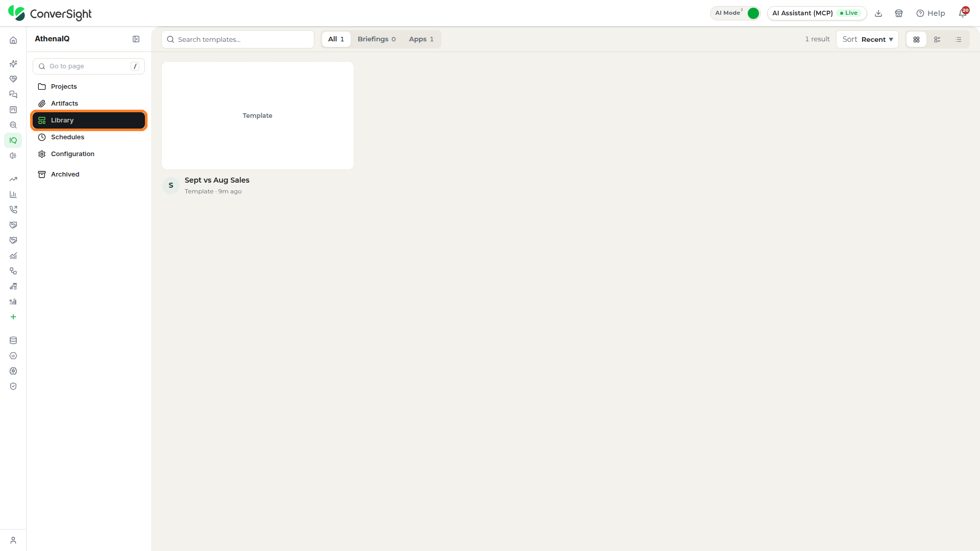Open the chat bubbles icon in left rail

point(13,94)
